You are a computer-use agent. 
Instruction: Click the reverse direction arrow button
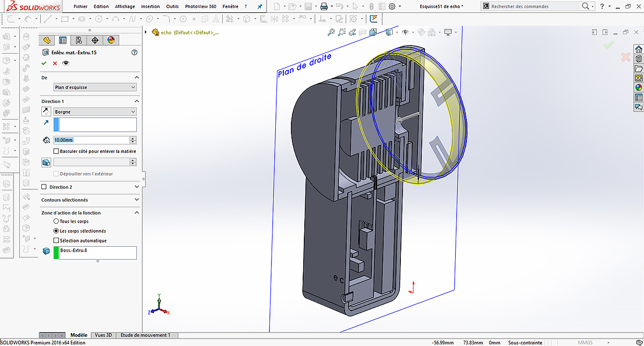47,112
